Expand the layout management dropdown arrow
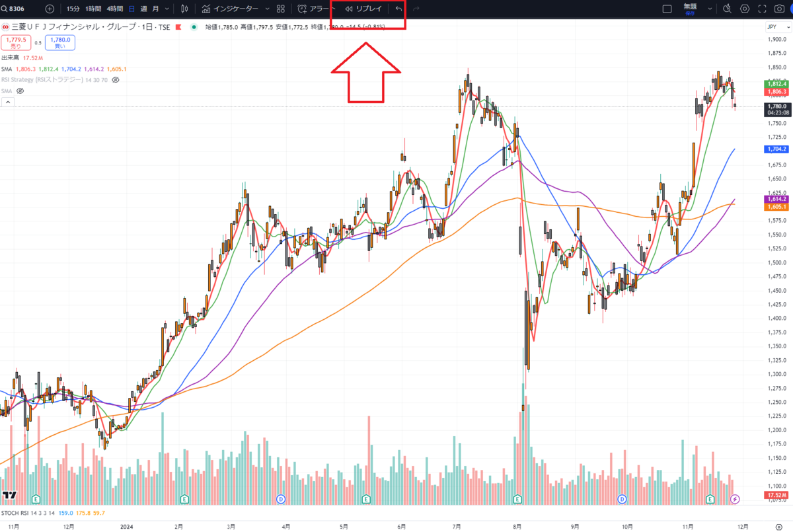 click(710, 9)
